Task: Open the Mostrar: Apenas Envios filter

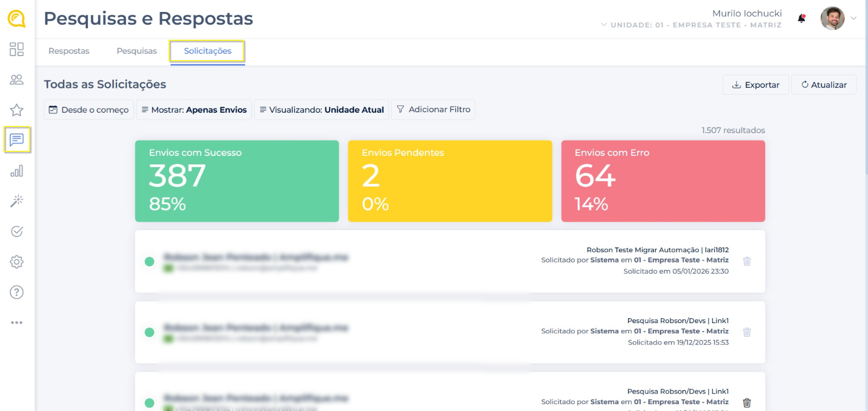Action: click(194, 110)
